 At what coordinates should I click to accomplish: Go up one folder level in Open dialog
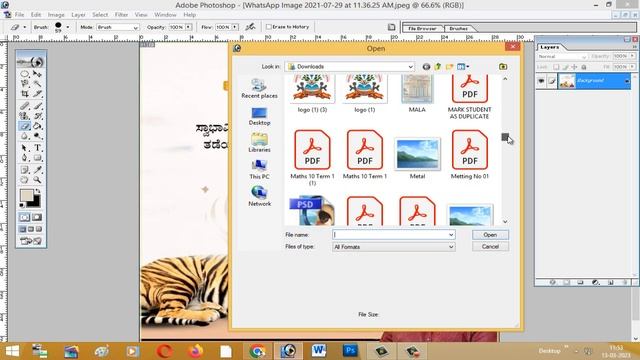point(438,67)
